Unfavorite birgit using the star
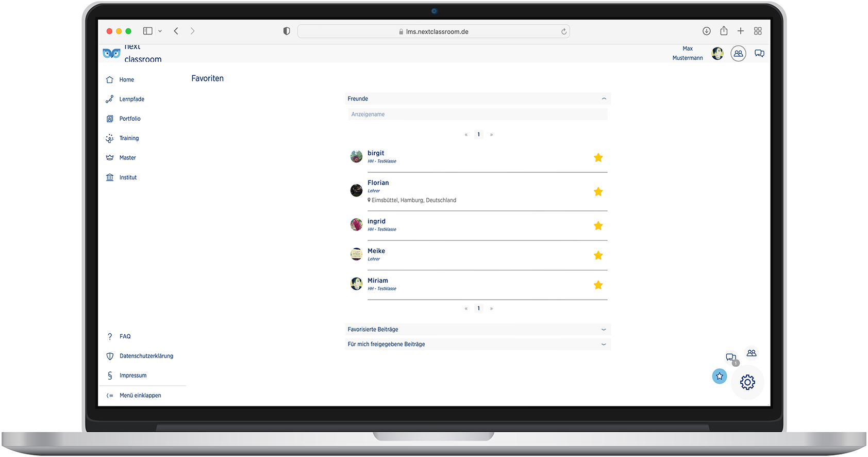Viewport: 868px width, 457px height. [x=598, y=158]
